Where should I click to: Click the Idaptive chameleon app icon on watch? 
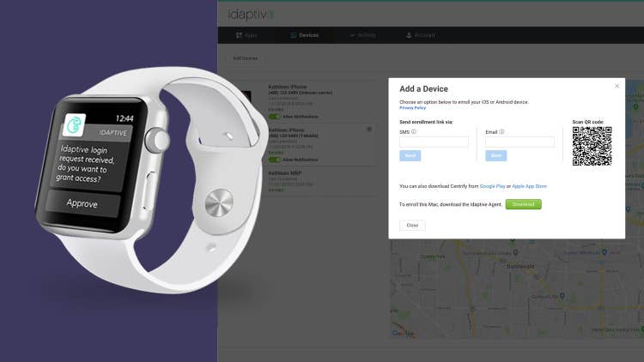75,124
